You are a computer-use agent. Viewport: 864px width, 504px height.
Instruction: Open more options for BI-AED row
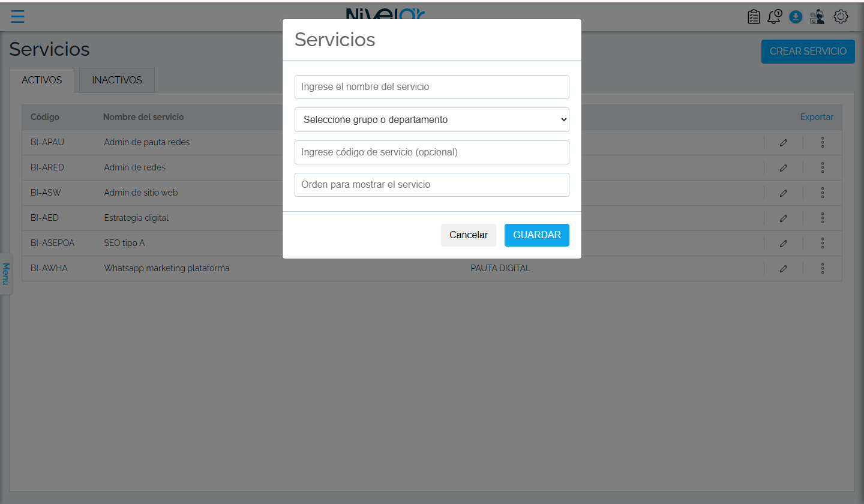coord(823,218)
